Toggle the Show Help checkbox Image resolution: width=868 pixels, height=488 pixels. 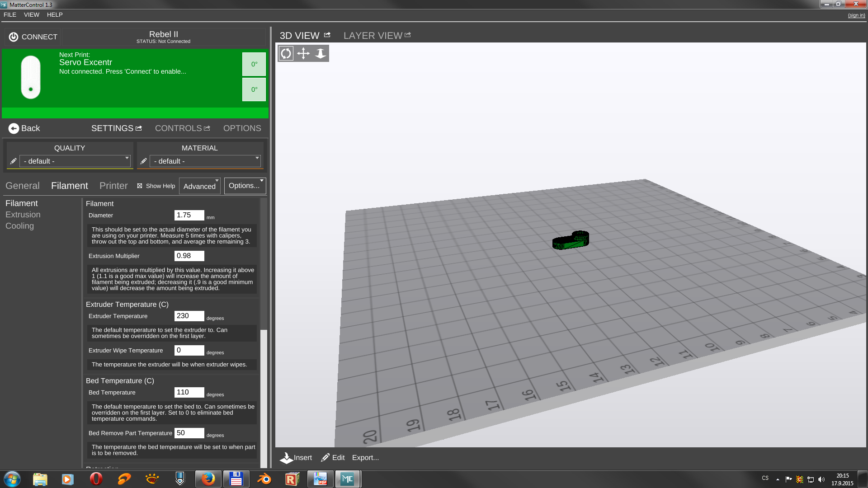click(x=140, y=186)
